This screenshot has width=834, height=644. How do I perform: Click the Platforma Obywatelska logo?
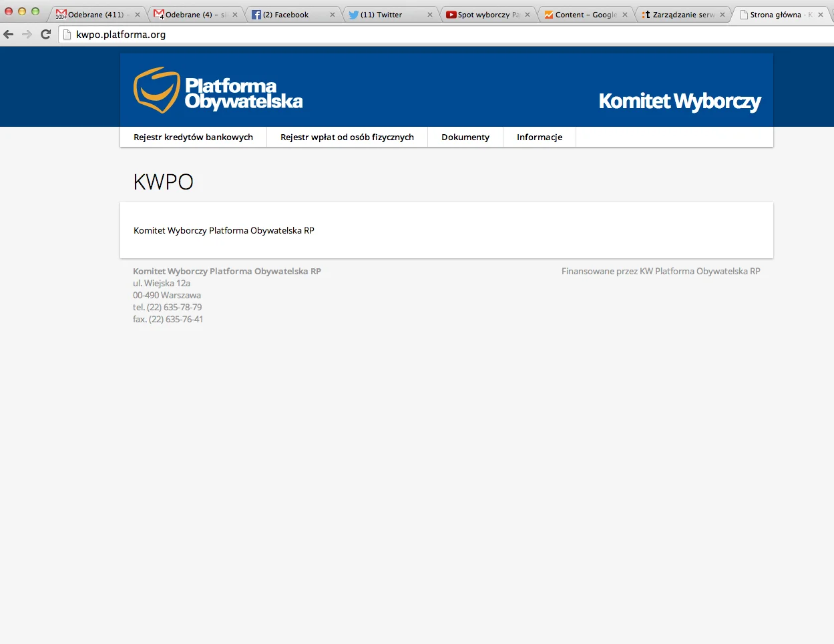click(x=218, y=90)
